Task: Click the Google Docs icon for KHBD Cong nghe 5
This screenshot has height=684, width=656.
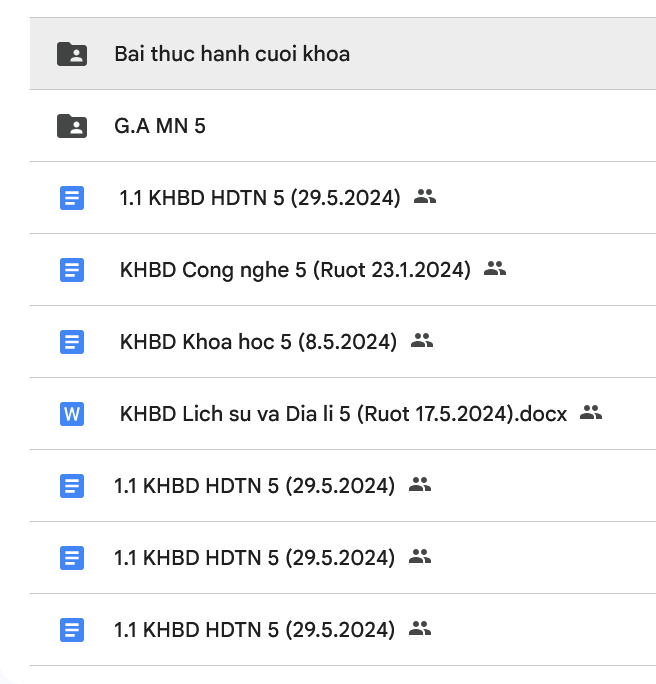Action: [72, 270]
